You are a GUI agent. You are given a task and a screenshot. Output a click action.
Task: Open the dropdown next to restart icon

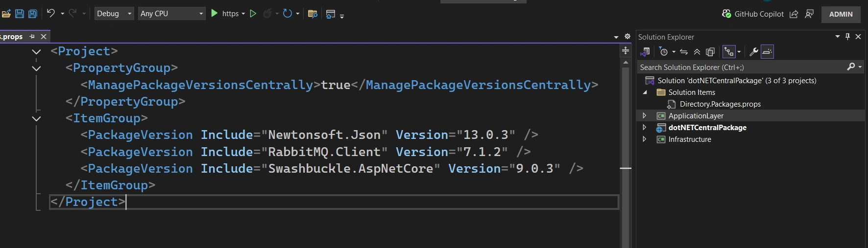point(298,14)
